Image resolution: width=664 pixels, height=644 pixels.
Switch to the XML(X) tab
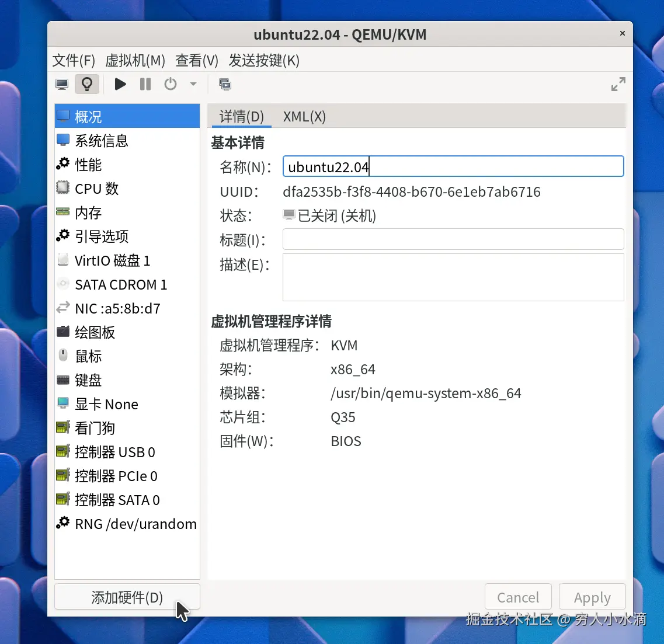click(304, 116)
